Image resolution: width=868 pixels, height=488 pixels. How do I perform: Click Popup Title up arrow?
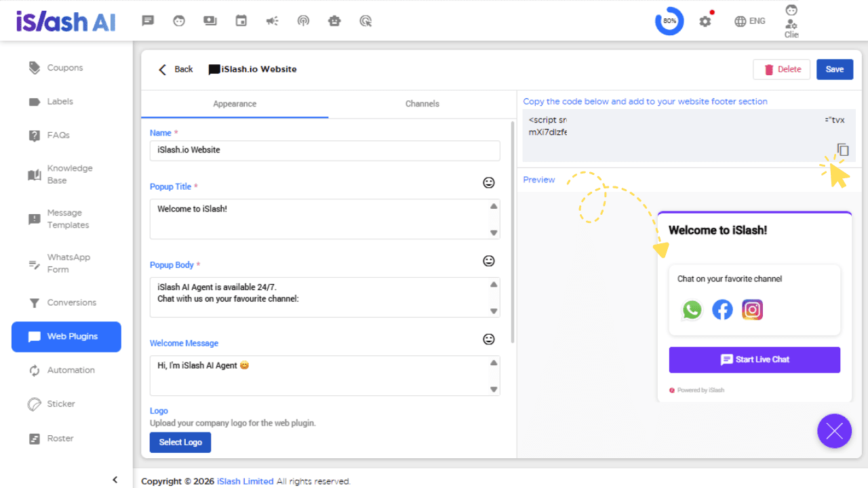pos(494,206)
